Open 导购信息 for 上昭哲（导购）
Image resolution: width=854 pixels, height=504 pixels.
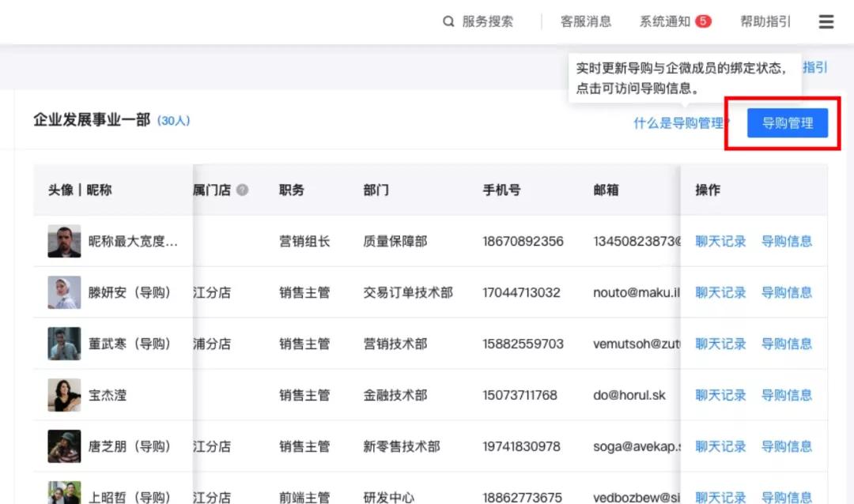tap(787, 497)
